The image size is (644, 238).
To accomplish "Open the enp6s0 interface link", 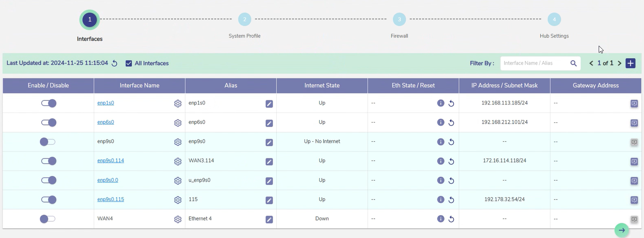I will point(106,122).
